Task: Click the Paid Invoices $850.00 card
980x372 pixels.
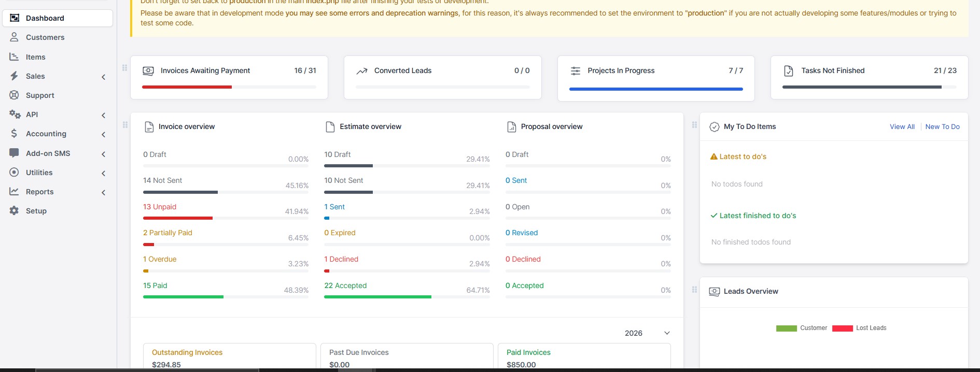Action: pyautogui.click(x=584, y=357)
